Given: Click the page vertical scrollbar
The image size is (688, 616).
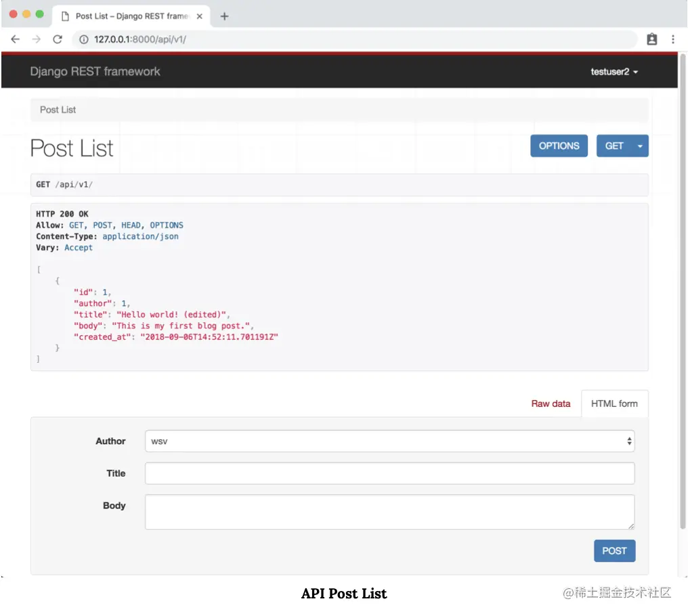Looking at the screenshot, I should 683,291.
